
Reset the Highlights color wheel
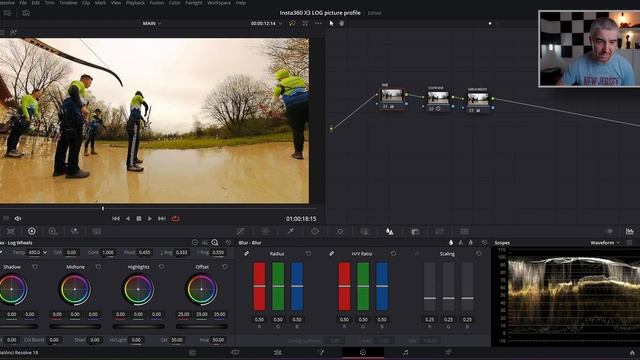(x=161, y=267)
